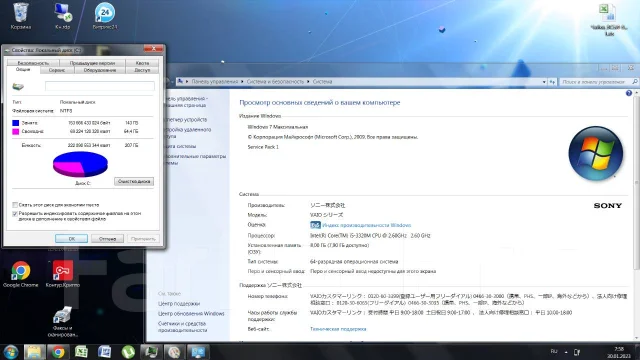Viewport: 640px width, 360px height.
Task: Click the Control Panel icon in address bar
Action: (x=180, y=82)
